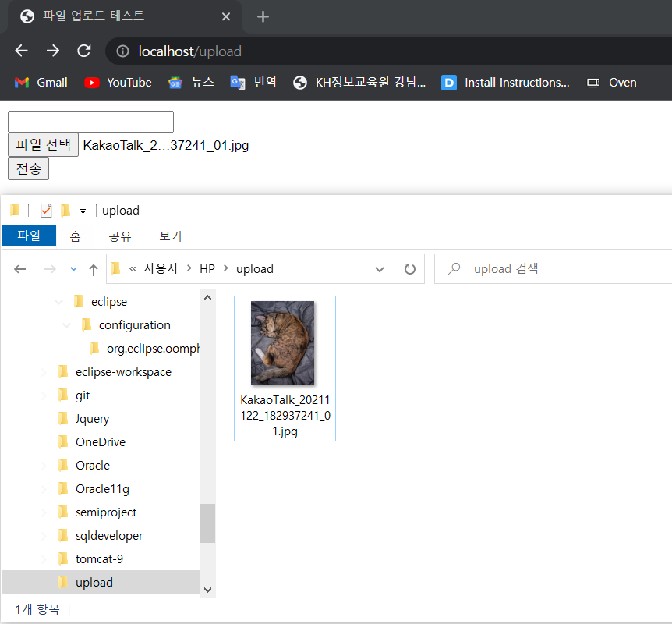Click the Explorer forward arrow
The width and height of the screenshot is (672, 624).
[x=50, y=269]
